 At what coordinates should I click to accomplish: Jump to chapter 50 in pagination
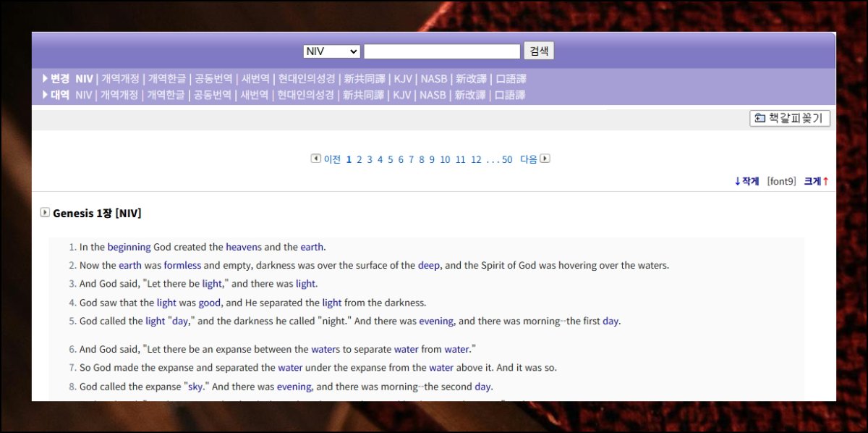pyautogui.click(x=507, y=159)
